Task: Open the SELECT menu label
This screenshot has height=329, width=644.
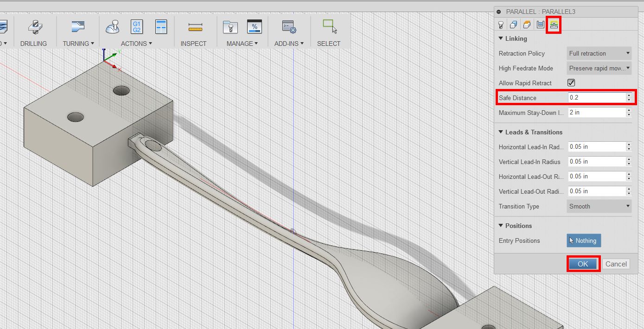Action: [x=329, y=44]
